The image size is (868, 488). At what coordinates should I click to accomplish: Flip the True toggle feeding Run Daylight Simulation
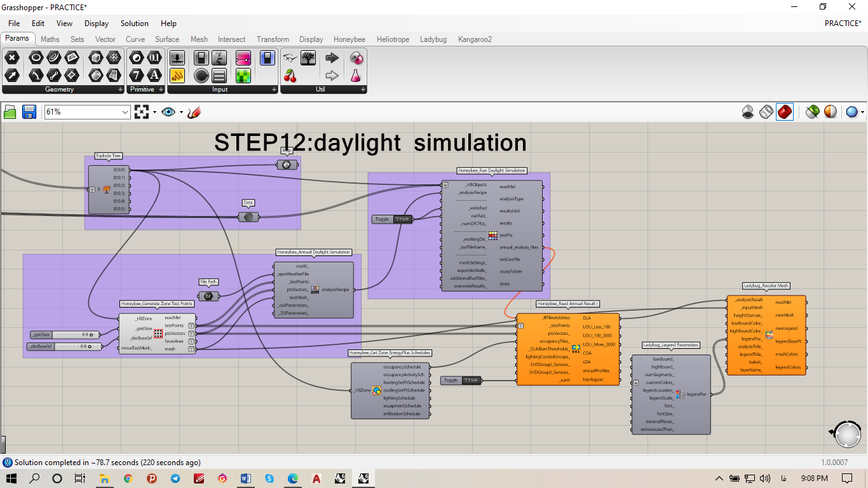(x=402, y=219)
